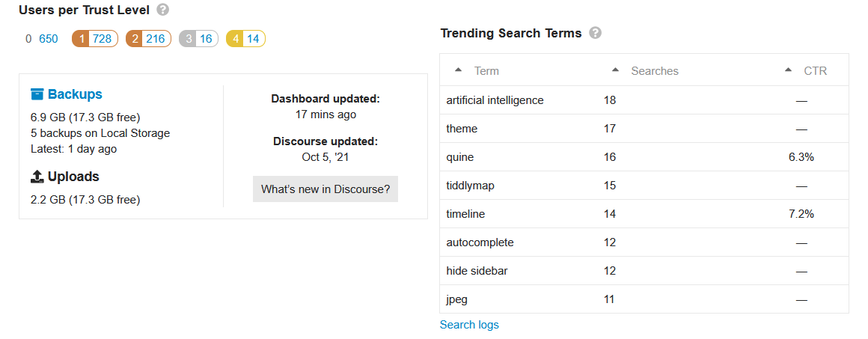Screen dimensions: 868x339
Task: Click the timeline search term row
Action: [644, 214]
